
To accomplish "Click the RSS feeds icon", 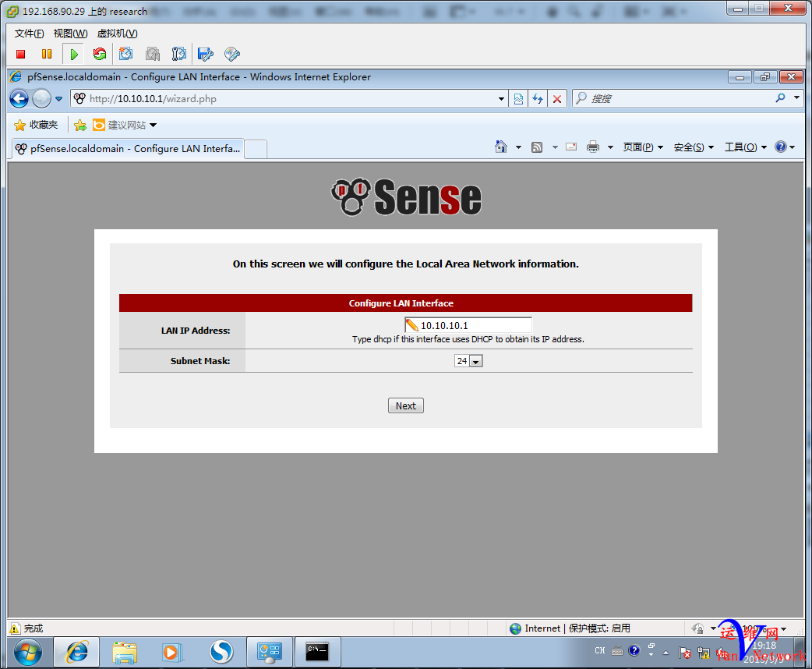I will click(537, 147).
